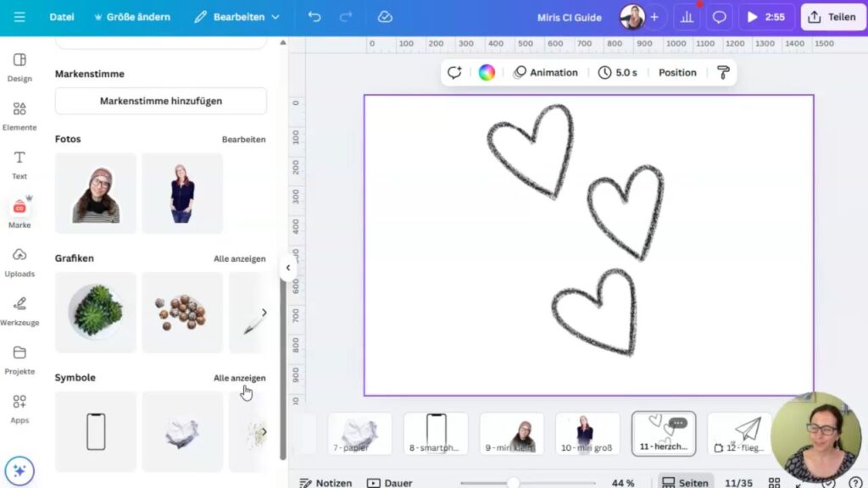Open the Bearbeiten dropdown
The height and width of the screenshot is (488, 868).
tap(236, 17)
